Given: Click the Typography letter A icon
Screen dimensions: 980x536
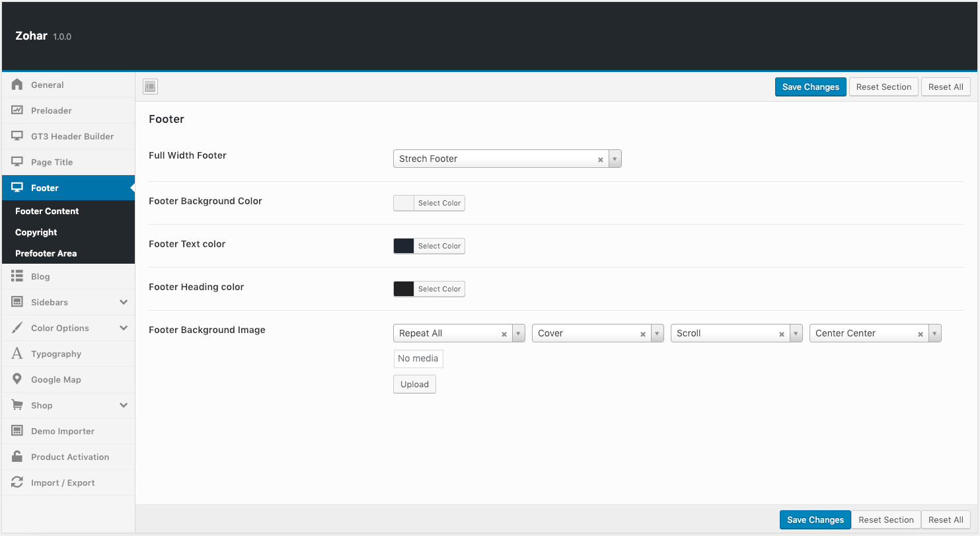Looking at the screenshot, I should (x=17, y=354).
